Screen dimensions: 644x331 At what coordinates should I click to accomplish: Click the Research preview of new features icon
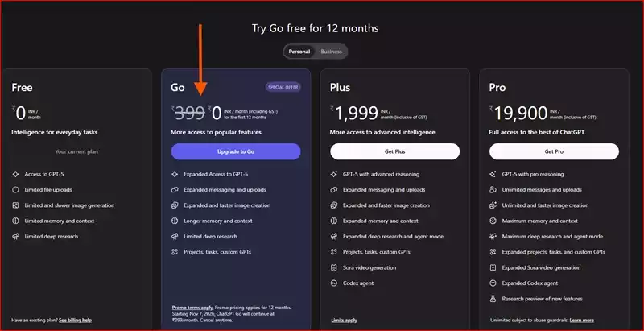(493, 299)
